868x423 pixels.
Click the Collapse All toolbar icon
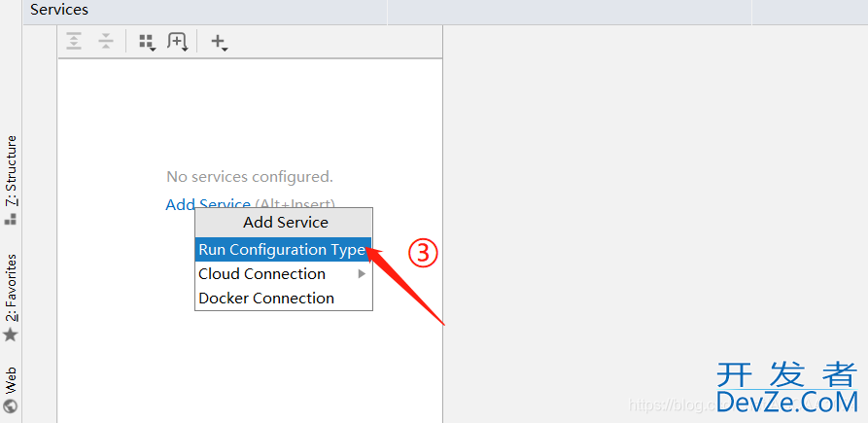click(x=106, y=41)
